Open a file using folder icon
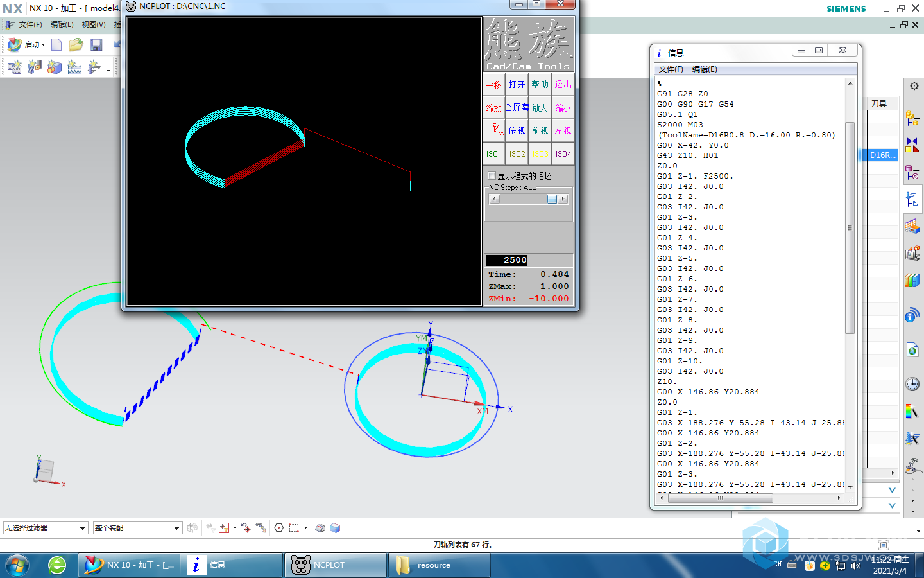 coord(76,44)
